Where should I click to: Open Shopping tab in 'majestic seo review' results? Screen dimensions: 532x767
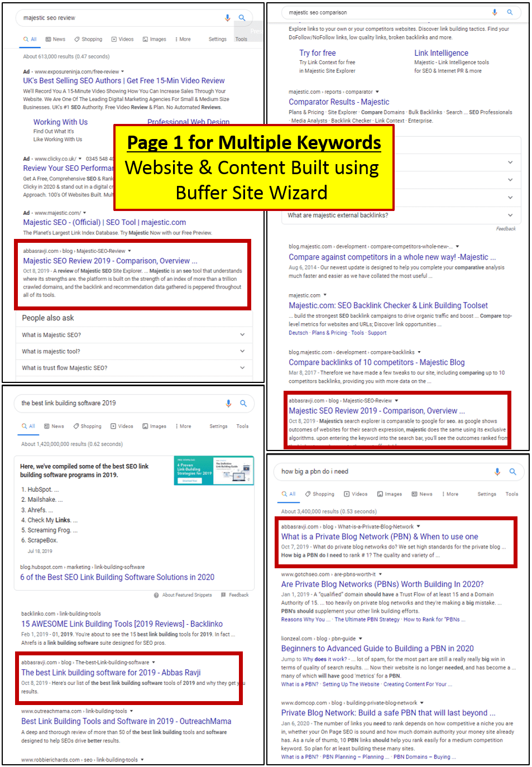[88, 39]
